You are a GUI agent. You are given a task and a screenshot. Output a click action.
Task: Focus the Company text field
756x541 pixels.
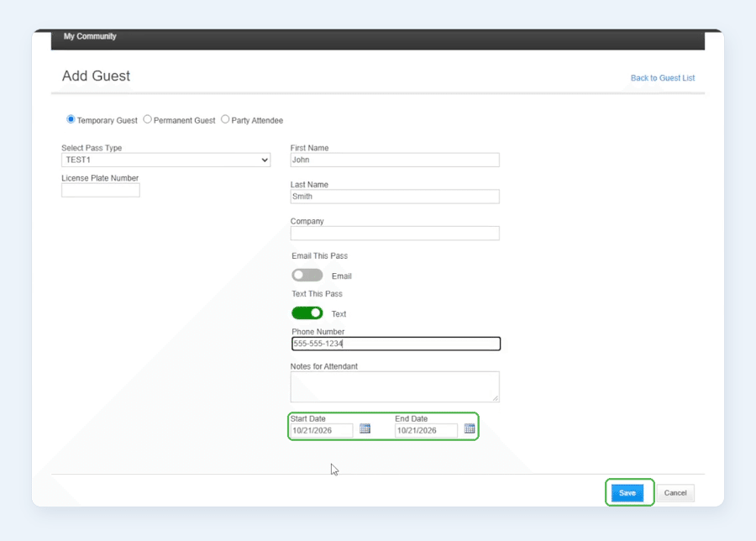point(395,234)
